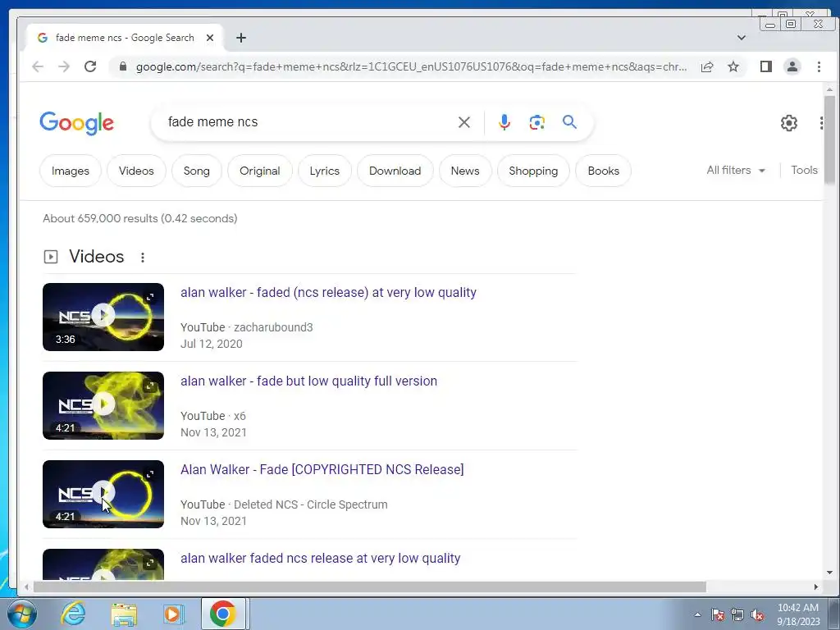Click the horizontal scrollbar thumb
Screen dimensions: 840x630
(370, 587)
